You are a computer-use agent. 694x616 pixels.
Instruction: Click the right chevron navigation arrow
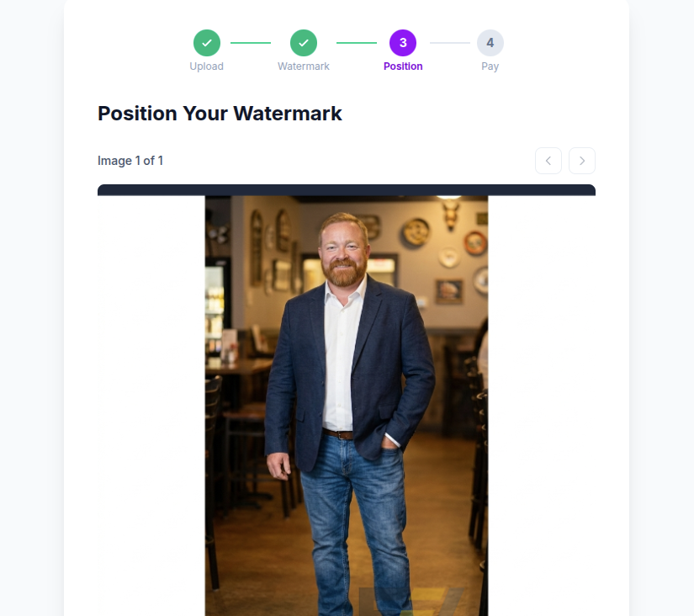pos(581,160)
